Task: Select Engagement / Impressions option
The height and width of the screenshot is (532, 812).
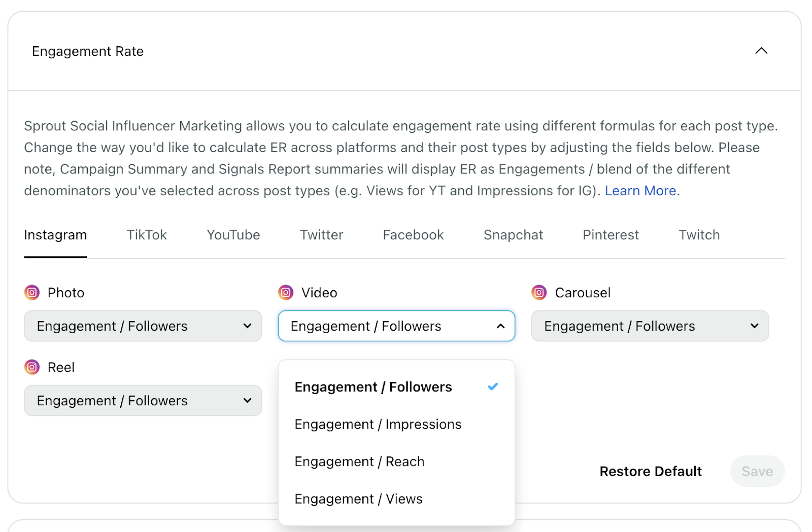Action: pos(396,424)
